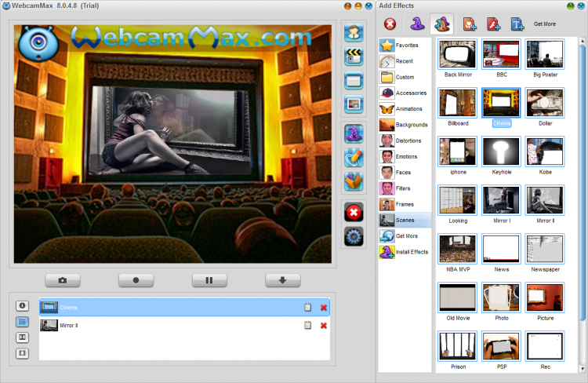The height and width of the screenshot is (383, 588).
Task: Apply the Billboard scene thumbnail
Action: [458, 103]
